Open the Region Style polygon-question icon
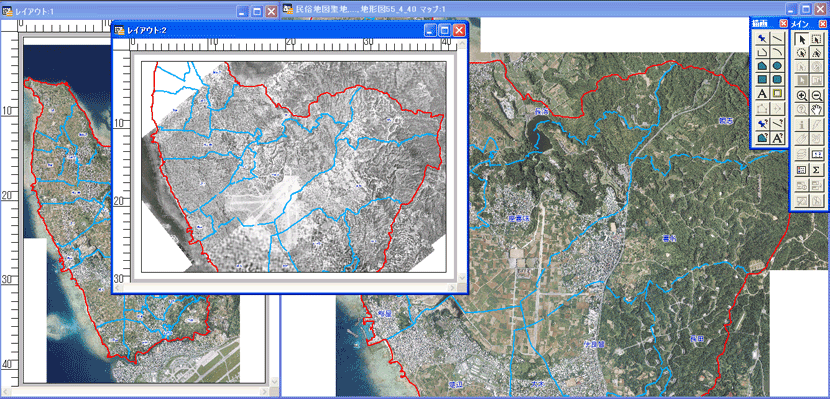 coord(762,138)
